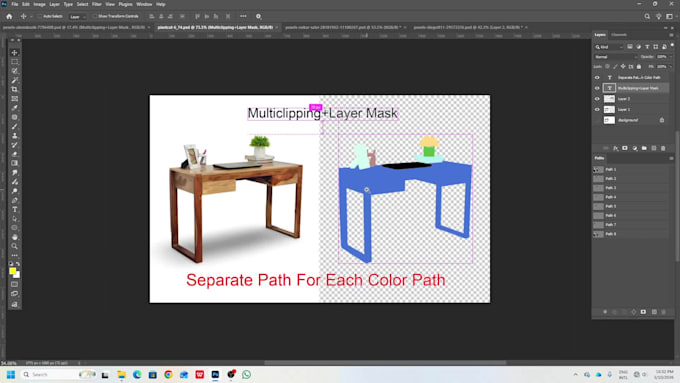Screen dimensions: 680x383
Task: Hide the Multiclipping+Layer Mask layer eye
Action: point(597,88)
